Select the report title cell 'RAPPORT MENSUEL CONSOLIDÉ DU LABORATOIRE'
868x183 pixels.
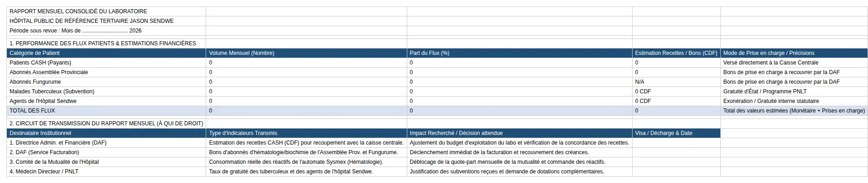pos(106,11)
